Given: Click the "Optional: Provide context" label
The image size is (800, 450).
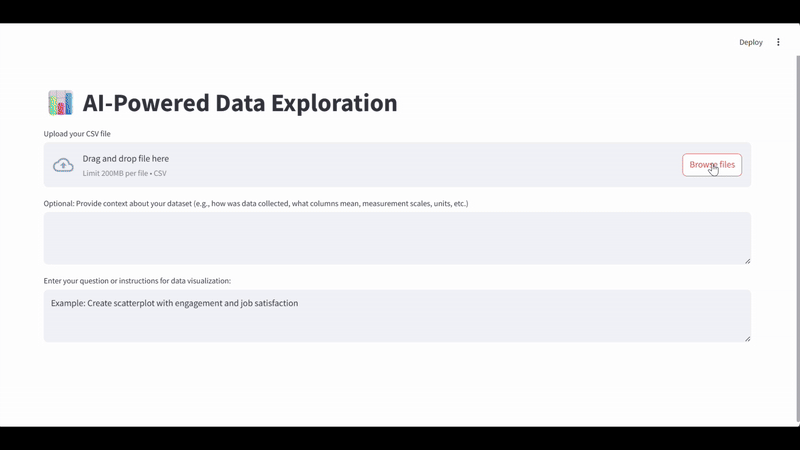Looking at the screenshot, I should (x=255, y=203).
